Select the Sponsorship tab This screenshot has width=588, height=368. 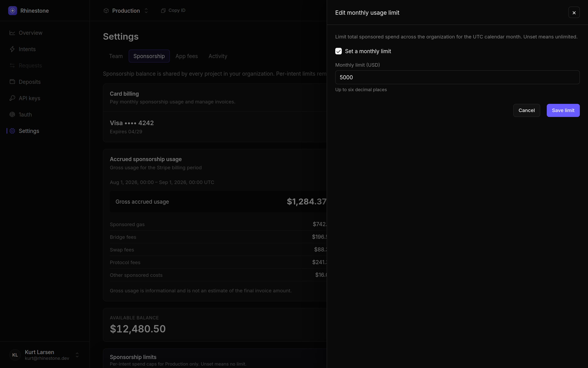coord(149,56)
